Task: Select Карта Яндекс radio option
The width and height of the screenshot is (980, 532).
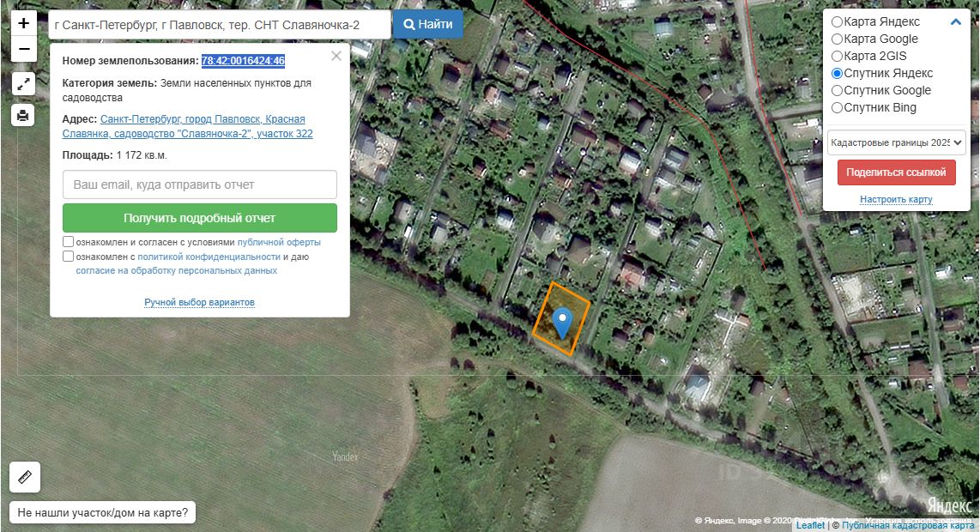Action: [x=837, y=21]
